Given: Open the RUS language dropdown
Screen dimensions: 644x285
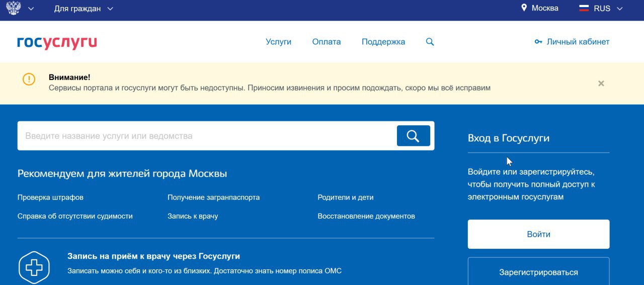Looking at the screenshot, I should click(608, 9).
